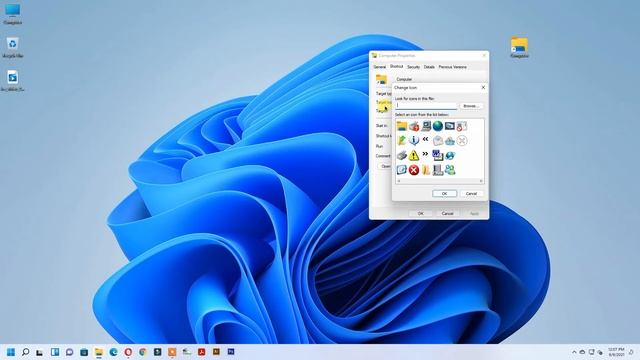Select the two users people icon

click(450, 170)
